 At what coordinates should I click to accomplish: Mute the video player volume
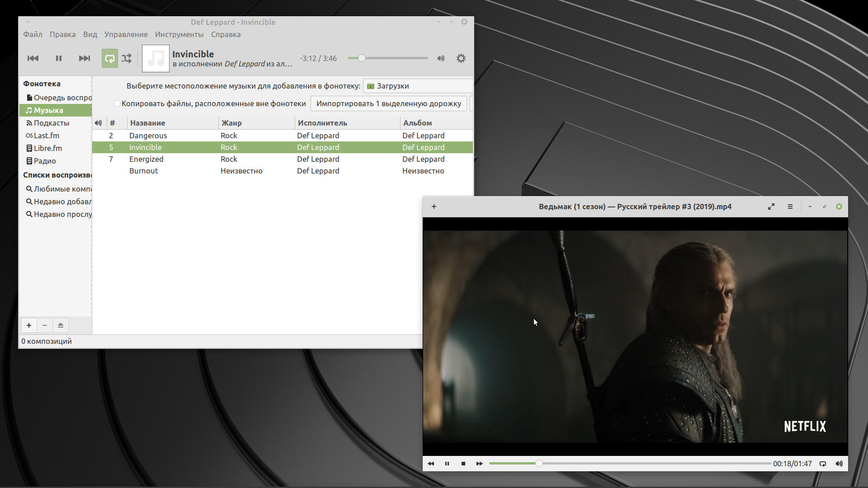point(839,464)
